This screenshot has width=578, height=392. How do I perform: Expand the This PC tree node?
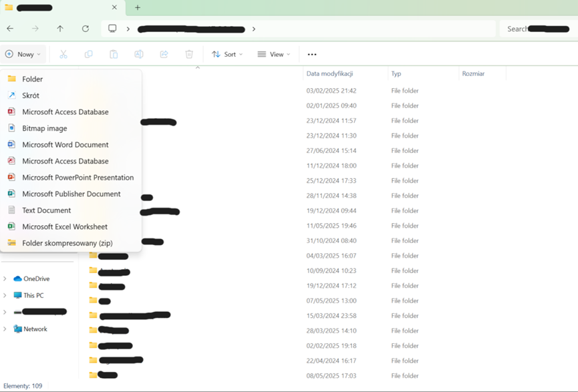point(5,295)
